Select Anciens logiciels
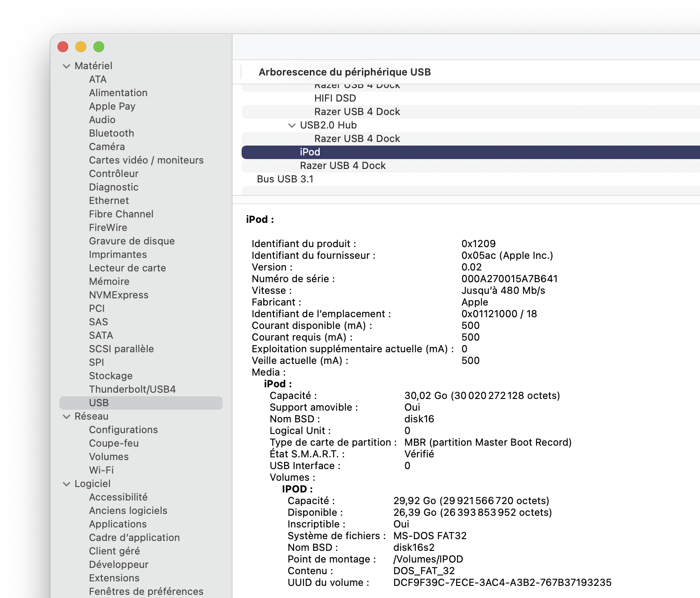The height and width of the screenshot is (598, 700). [128, 511]
